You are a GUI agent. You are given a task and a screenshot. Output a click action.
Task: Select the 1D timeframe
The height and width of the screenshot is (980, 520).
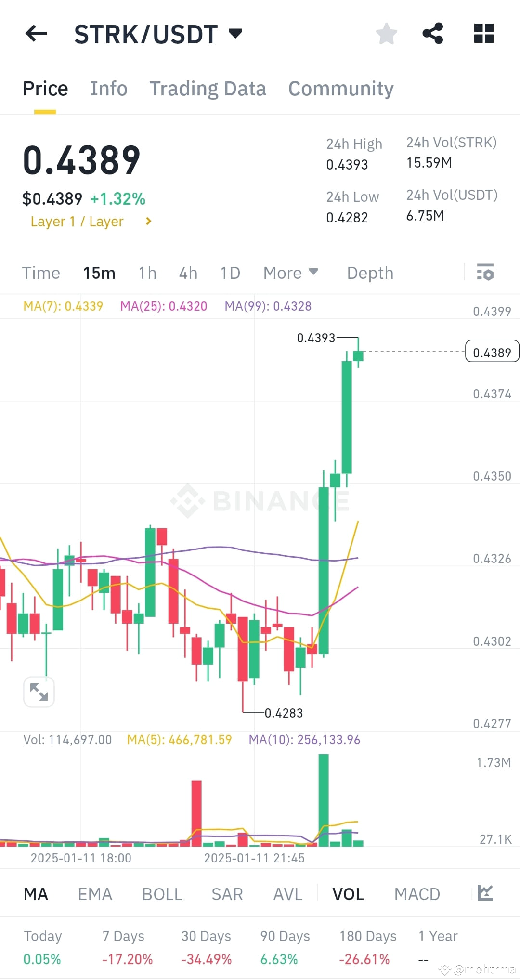pos(230,273)
